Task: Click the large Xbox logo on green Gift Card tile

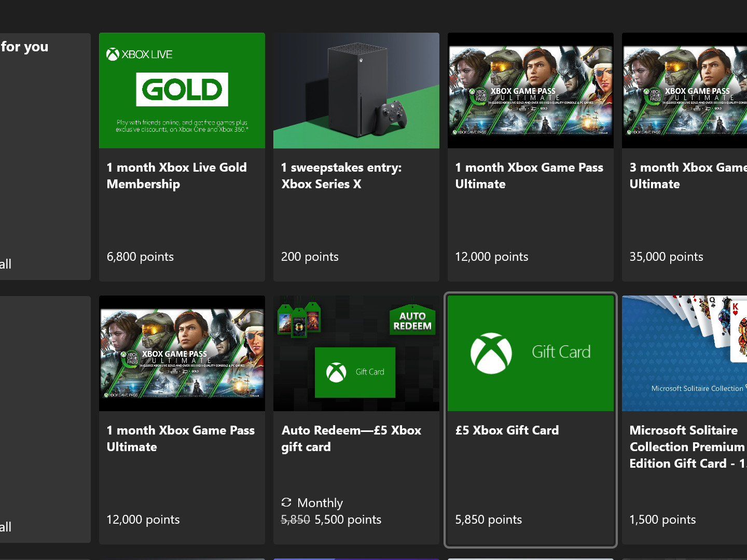Action: (491, 353)
